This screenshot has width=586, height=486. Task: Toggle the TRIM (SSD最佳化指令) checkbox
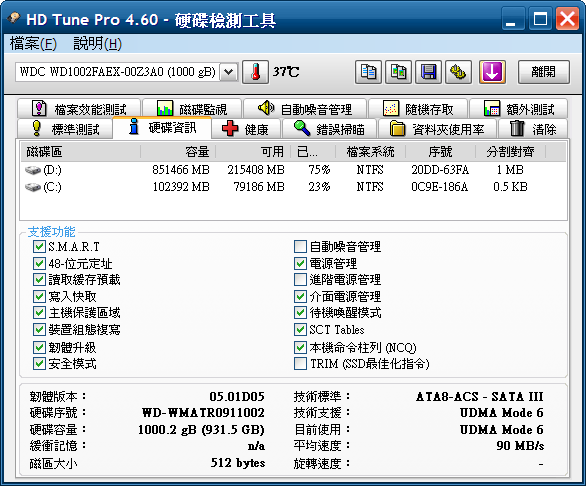300,363
